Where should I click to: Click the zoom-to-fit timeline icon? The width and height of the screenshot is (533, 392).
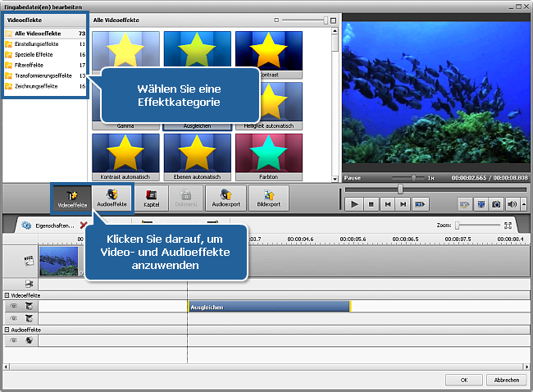pos(508,225)
